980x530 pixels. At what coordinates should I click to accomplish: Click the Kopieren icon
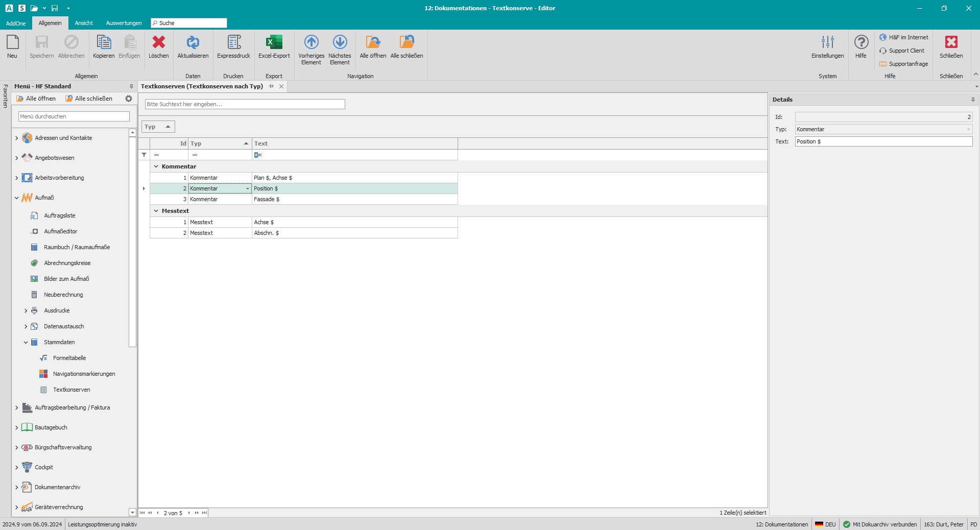tap(104, 42)
